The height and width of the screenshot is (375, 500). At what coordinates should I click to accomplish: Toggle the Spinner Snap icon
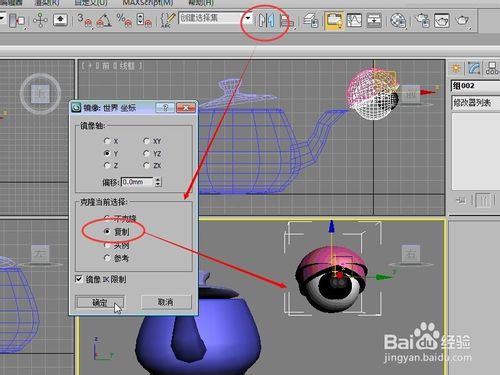[144, 21]
